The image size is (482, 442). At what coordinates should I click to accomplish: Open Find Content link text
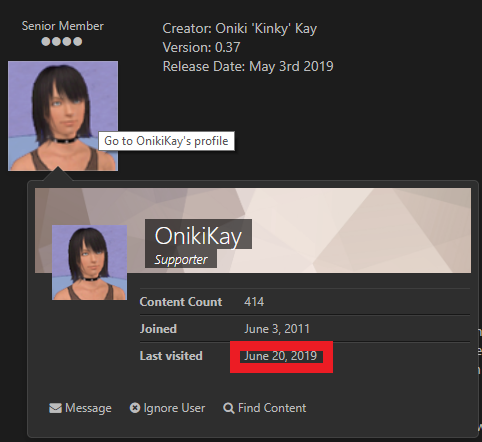pyautogui.click(x=272, y=408)
